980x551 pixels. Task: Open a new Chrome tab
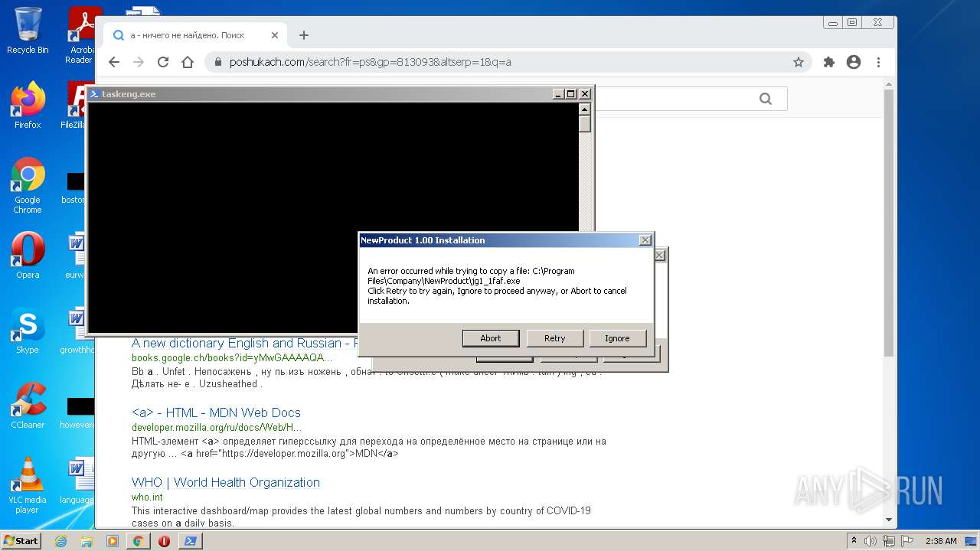304,35
